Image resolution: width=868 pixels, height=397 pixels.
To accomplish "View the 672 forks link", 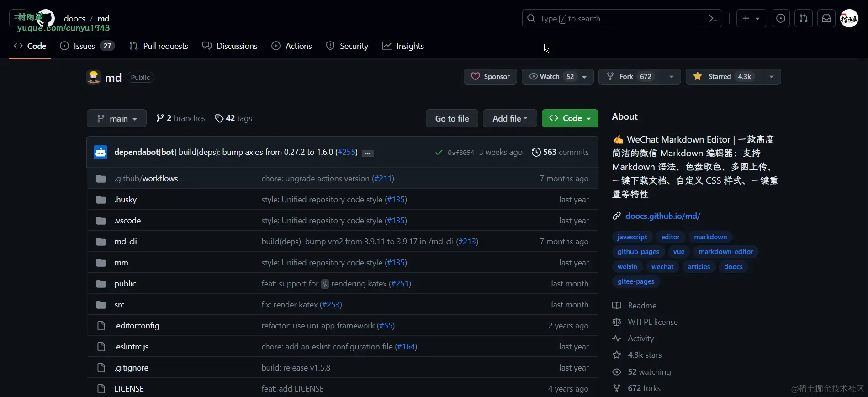I will pyautogui.click(x=636, y=388).
